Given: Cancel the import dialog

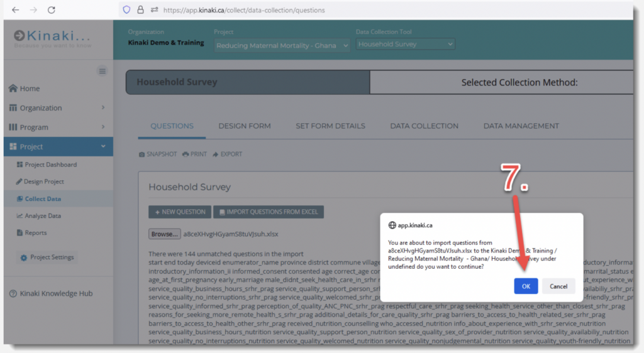Looking at the screenshot, I should click(x=558, y=286).
